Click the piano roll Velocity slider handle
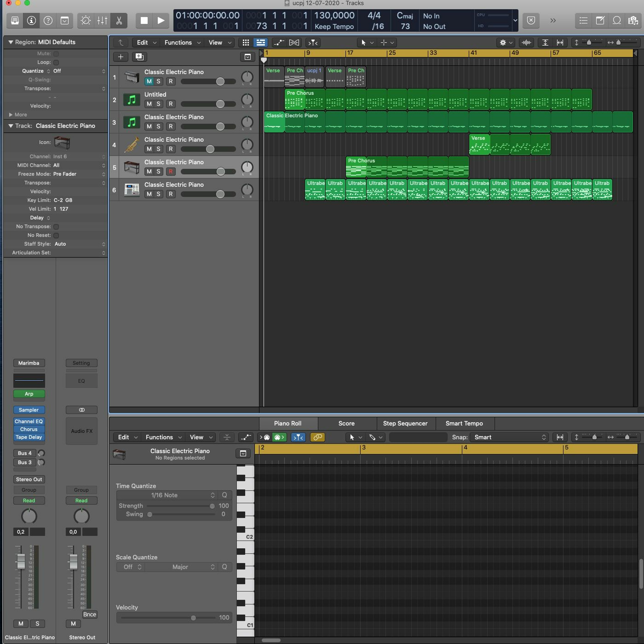Viewport: 644px width, 644px height. 193,618
